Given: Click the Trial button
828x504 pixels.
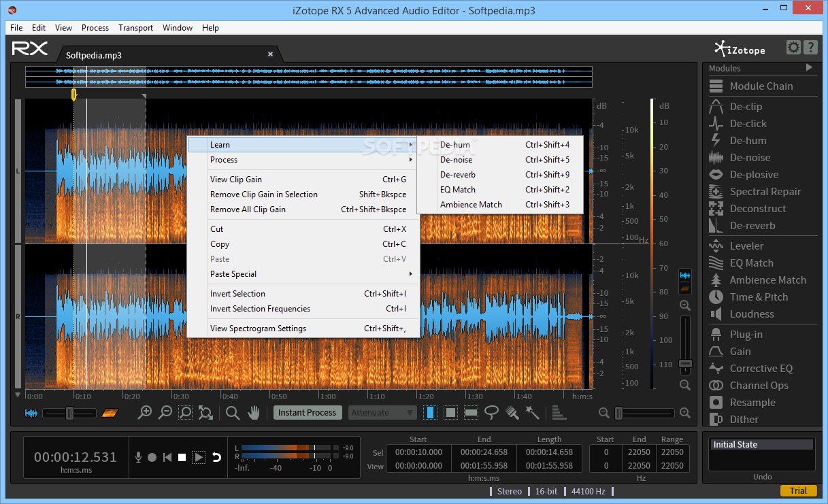Looking at the screenshot, I should pyautogui.click(x=798, y=491).
